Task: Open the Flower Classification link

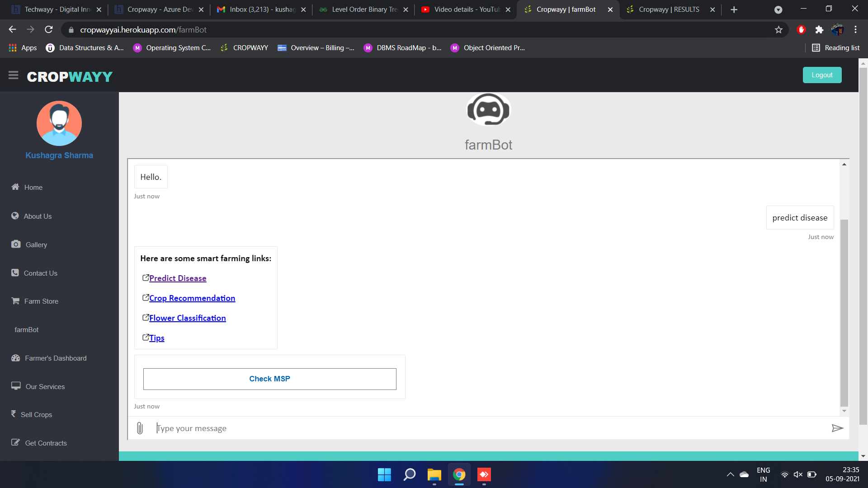Action: pos(187,318)
